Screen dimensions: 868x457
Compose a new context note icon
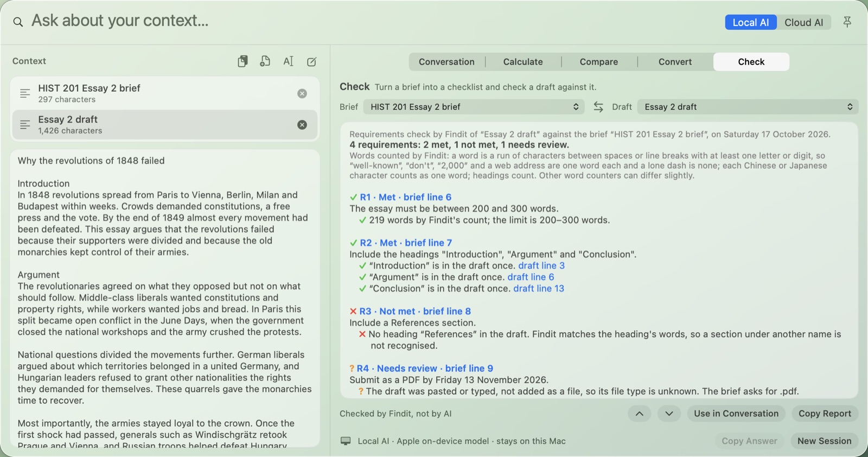[x=312, y=61]
